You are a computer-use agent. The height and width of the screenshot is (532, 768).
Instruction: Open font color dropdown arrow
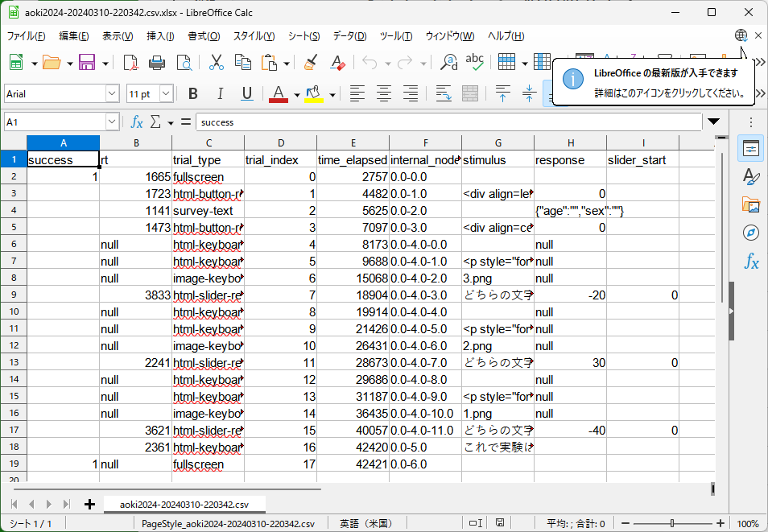pos(296,94)
